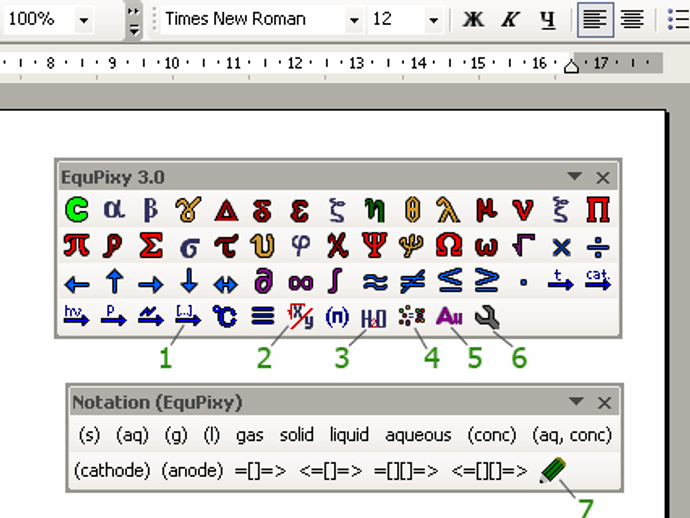Insert the triple bar identity symbol

click(263, 316)
